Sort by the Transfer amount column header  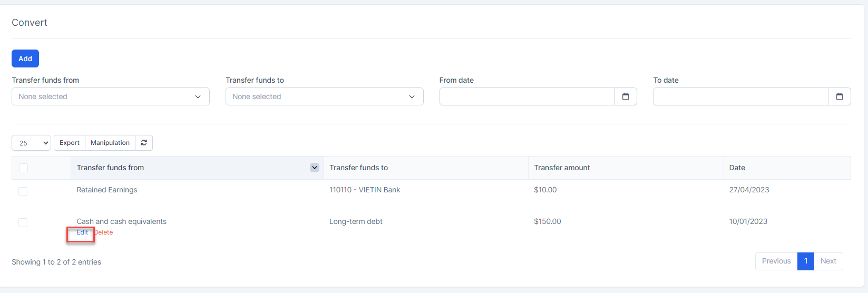[x=562, y=168]
